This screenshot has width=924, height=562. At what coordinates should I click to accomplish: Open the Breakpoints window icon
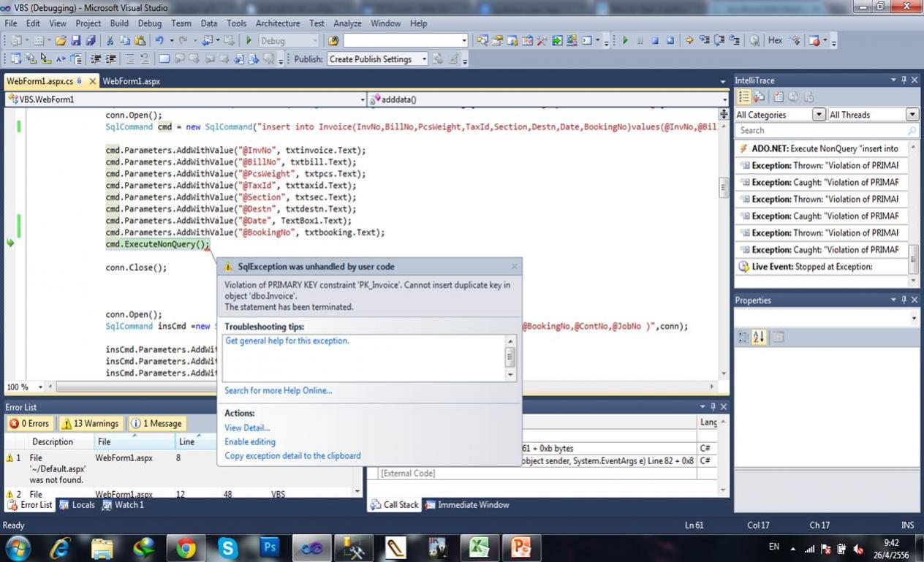tap(814, 41)
